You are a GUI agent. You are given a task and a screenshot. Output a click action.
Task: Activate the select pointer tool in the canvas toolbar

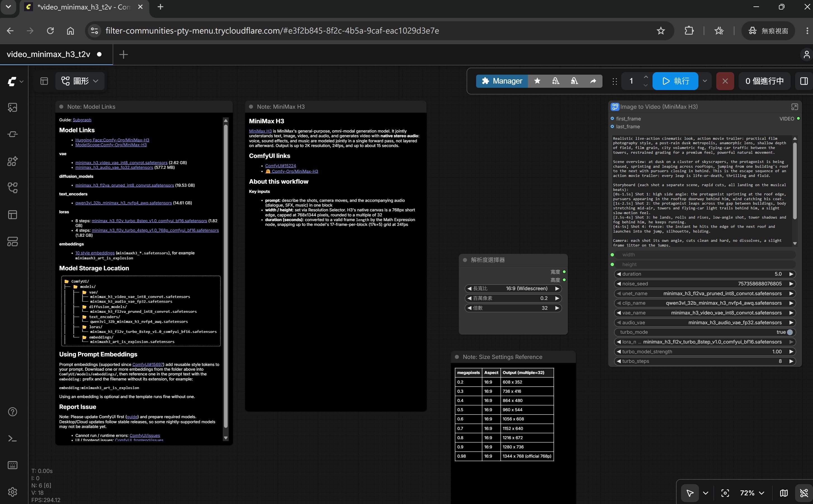coord(690,493)
